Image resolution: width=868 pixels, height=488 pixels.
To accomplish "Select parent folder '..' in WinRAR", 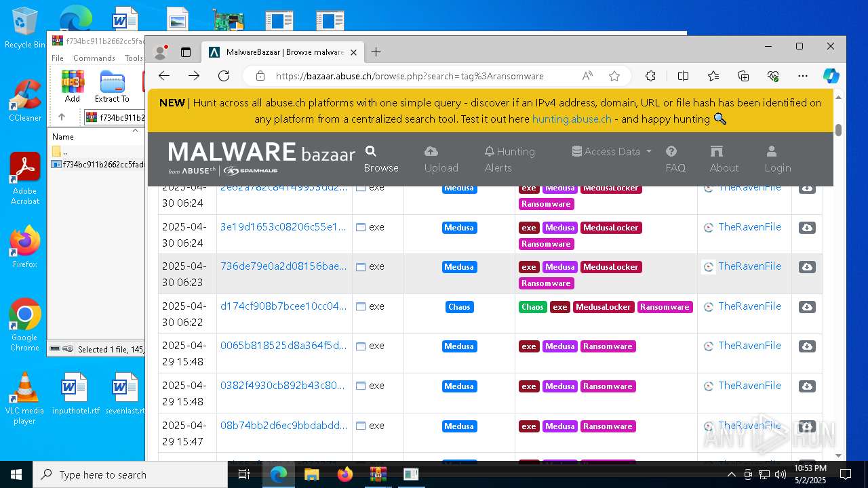I will 64,151.
